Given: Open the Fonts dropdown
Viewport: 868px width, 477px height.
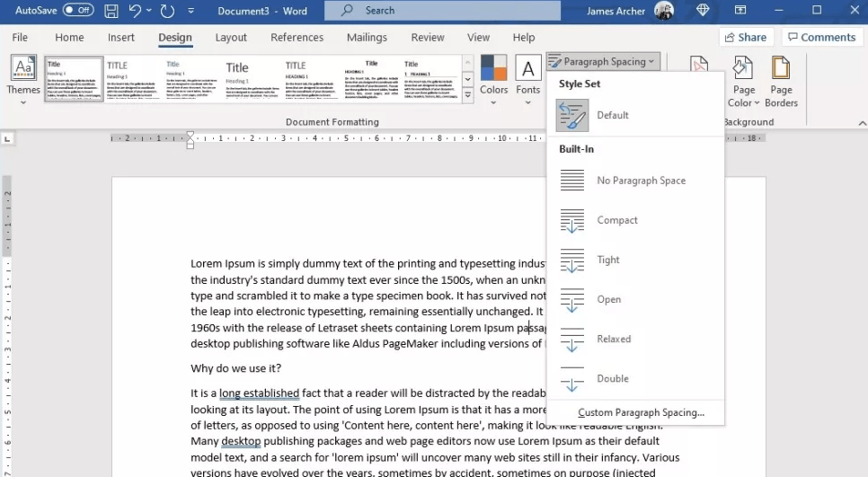Looking at the screenshot, I should click(527, 80).
